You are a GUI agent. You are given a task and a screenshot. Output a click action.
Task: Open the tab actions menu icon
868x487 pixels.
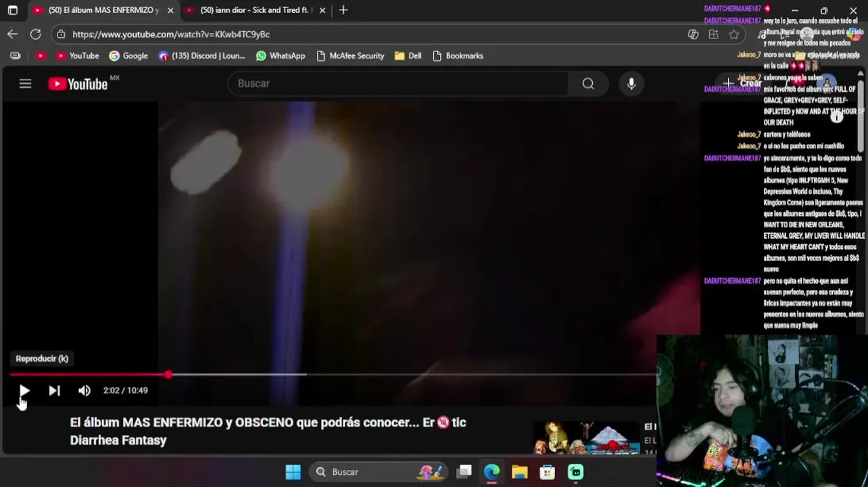click(x=12, y=10)
